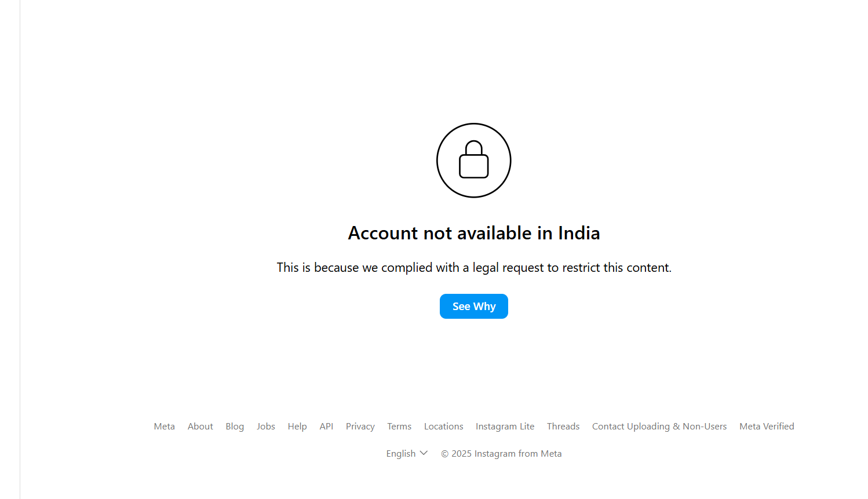Go to the Threads link
Image resolution: width=868 pixels, height=499 pixels.
[563, 427]
